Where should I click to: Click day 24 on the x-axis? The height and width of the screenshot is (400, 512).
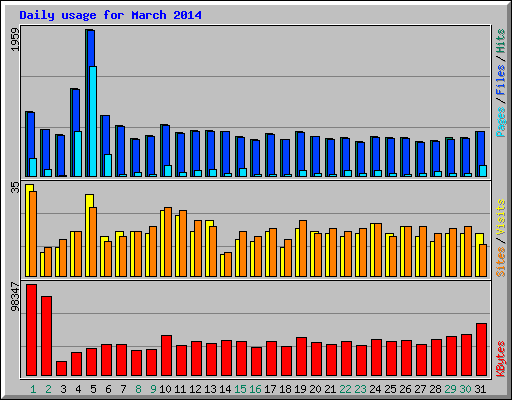coord(375,389)
